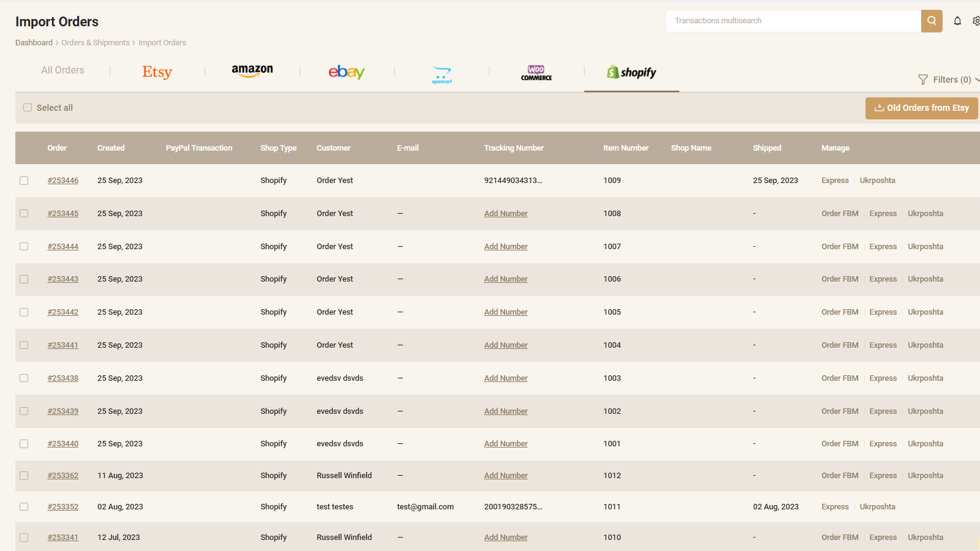Tick the checkbox for order #253362
Image resolution: width=980 pixels, height=551 pixels.
24,476
